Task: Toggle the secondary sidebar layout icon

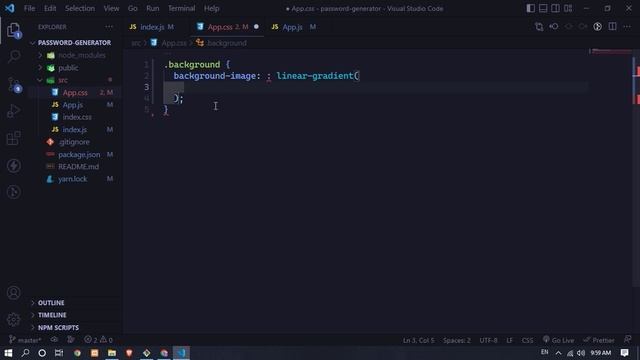Action: click(556, 8)
